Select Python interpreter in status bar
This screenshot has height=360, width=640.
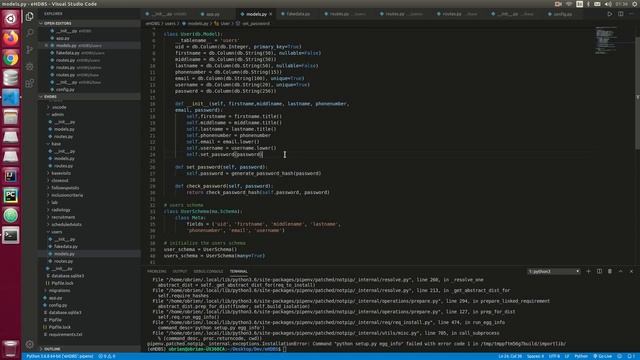point(60,356)
